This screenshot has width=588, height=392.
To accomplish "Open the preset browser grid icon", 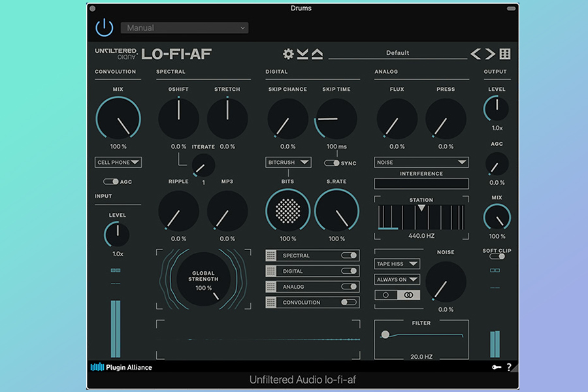I will pyautogui.click(x=505, y=54).
